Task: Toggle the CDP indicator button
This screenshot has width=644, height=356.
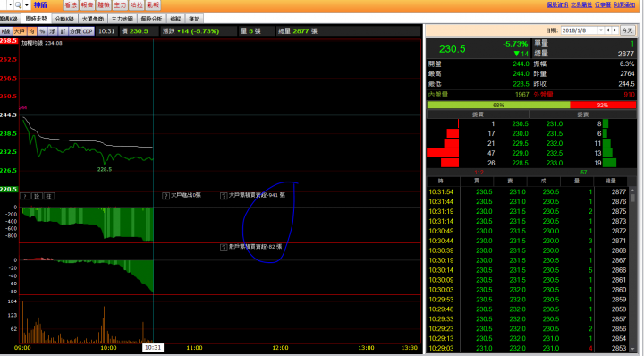Action: [x=88, y=31]
